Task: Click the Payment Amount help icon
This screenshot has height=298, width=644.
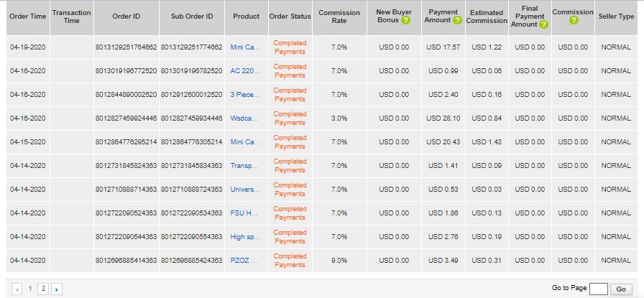Action: [457, 21]
